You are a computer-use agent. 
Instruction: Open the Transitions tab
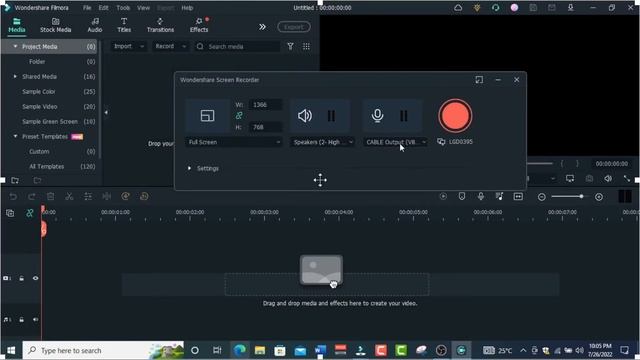[160, 25]
